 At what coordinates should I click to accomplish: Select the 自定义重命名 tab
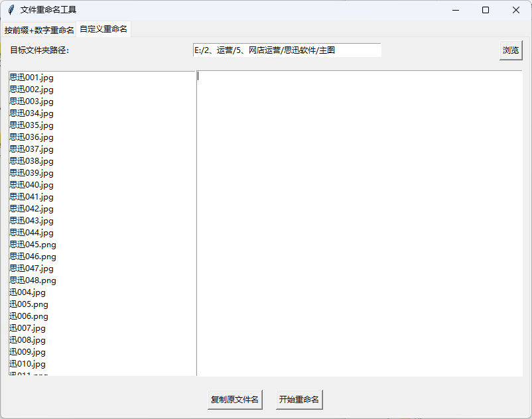click(x=103, y=29)
